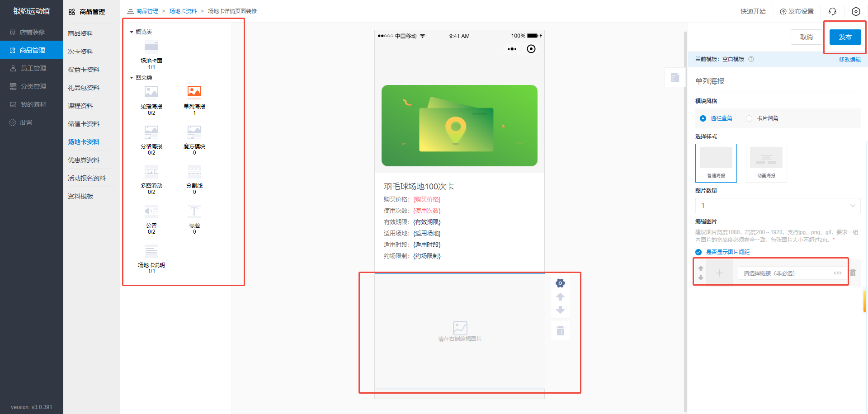Screen dimensions: 868x414
Task: Click the 修改编辑 link
Action: click(849, 59)
